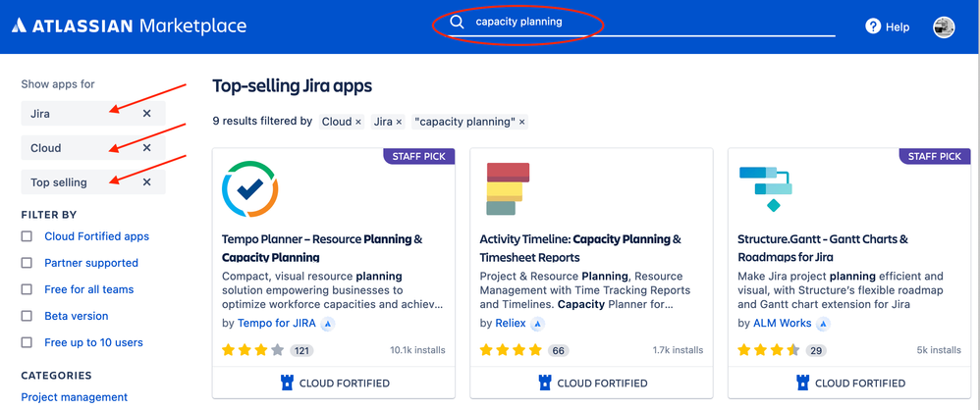Image resolution: width=980 pixels, height=410 pixels.
Task: Click the 10.1k installs text
Action: (417, 350)
